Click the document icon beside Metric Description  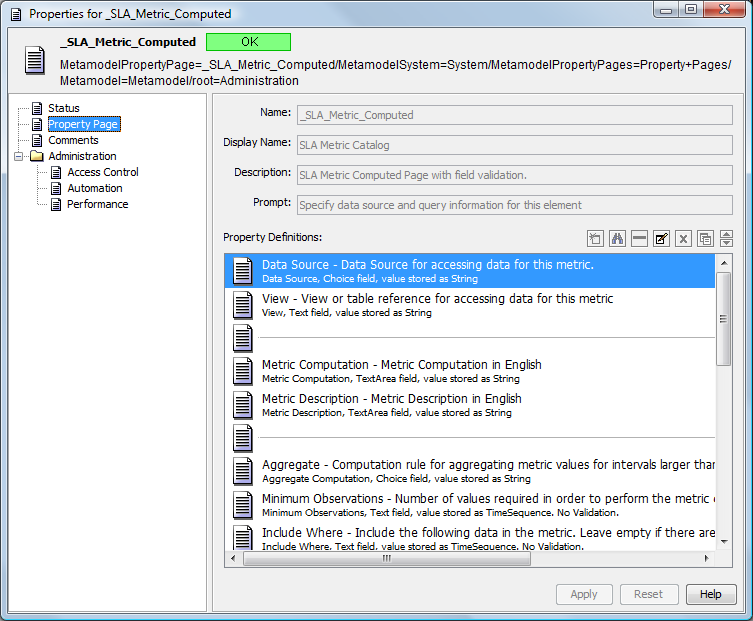point(243,405)
